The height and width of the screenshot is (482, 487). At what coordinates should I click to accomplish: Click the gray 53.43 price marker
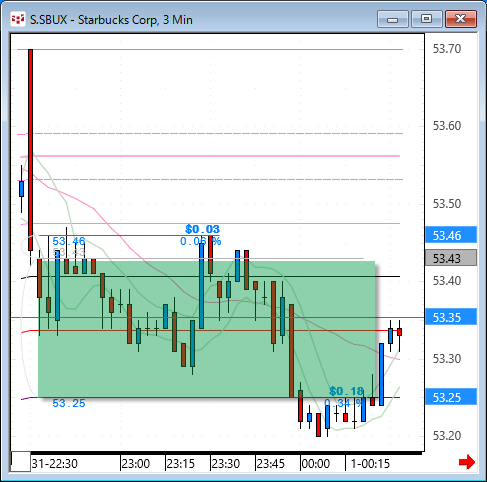tap(451, 258)
